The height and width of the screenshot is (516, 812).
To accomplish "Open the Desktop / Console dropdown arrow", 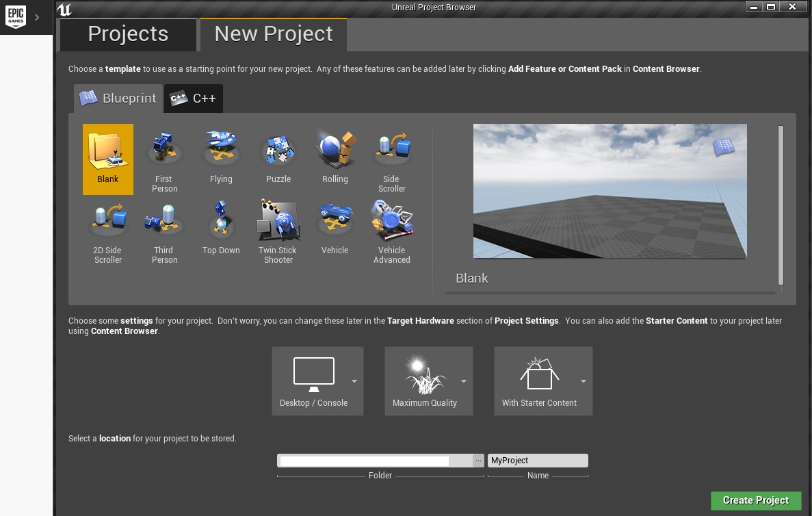I will point(354,380).
